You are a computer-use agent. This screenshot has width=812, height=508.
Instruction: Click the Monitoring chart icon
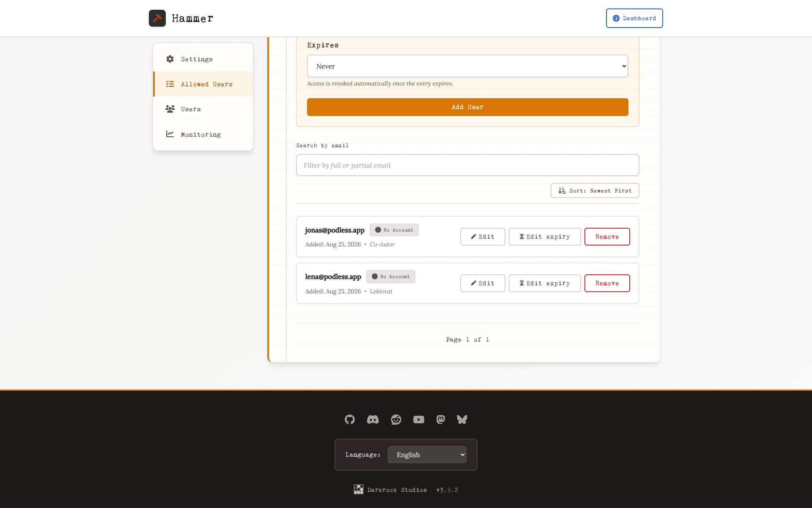(x=170, y=134)
